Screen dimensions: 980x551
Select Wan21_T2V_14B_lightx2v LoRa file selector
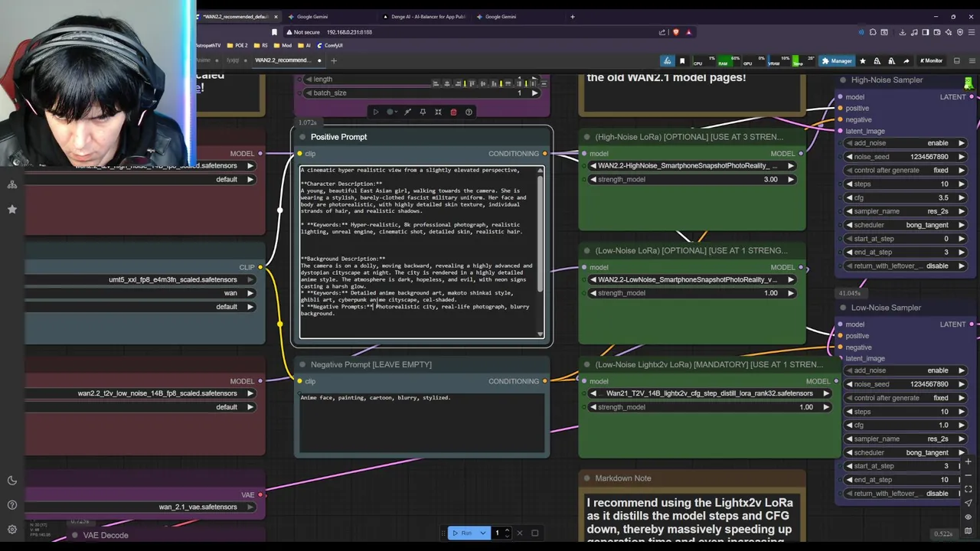709,393
